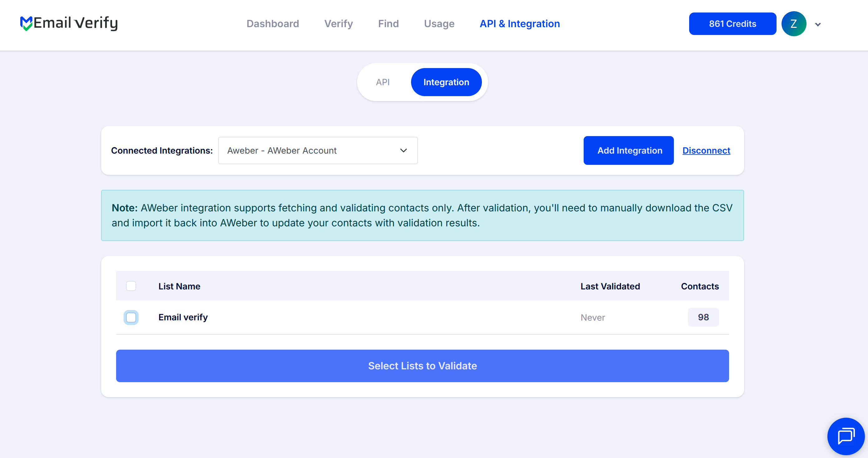Image resolution: width=868 pixels, height=458 pixels.
Task: Click Select Lists to Validate button
Action: 422,366
